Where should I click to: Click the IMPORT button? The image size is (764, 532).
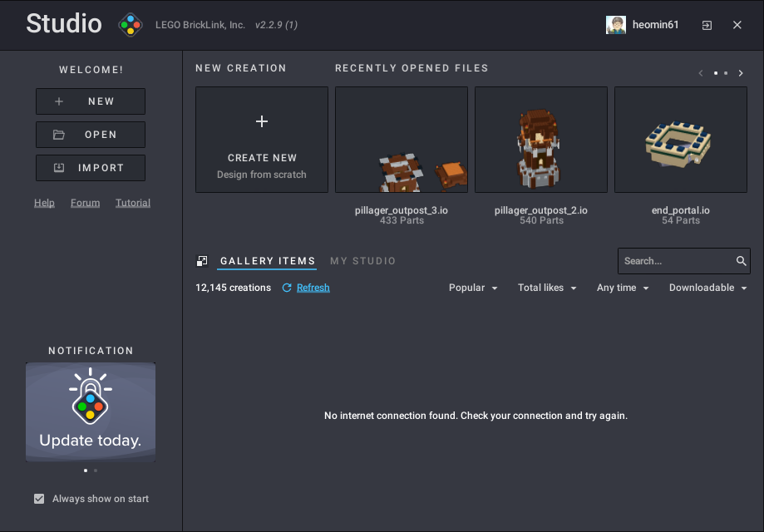(91, 168)
